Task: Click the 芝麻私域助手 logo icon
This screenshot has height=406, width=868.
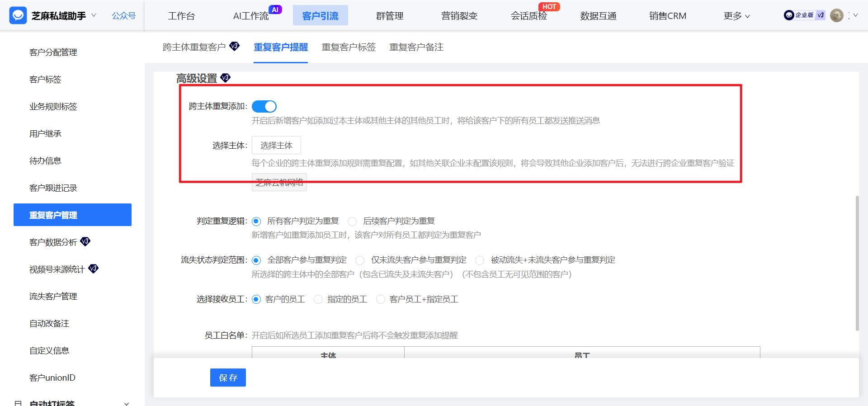Action: pos(18,15)
